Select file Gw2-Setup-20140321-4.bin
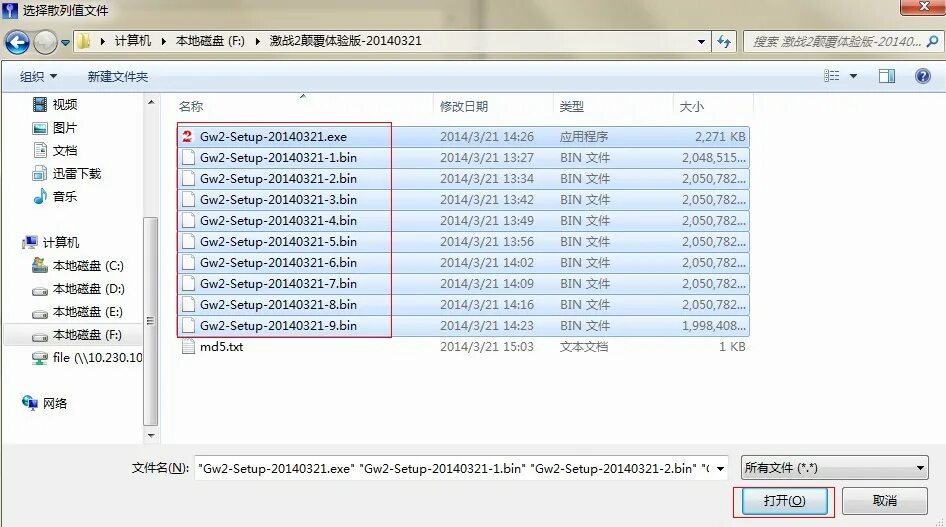Image resolution: width=946 pixels, height=527 pixels. click(463, 221)
